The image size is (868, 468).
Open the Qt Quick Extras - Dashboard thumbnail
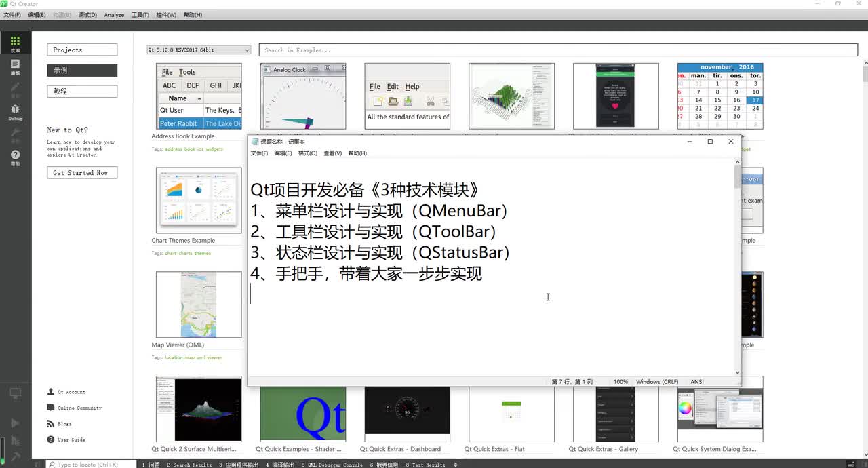[408, 414]
